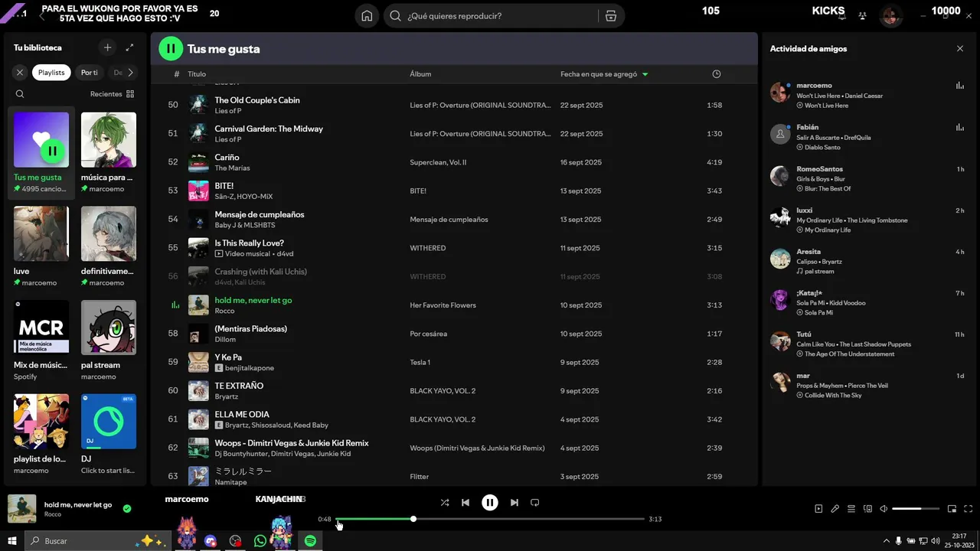The height and width of the screenshot is (551, 980).
Task: Adjust the Spotify volume slider
Action: tap(916, 509)
